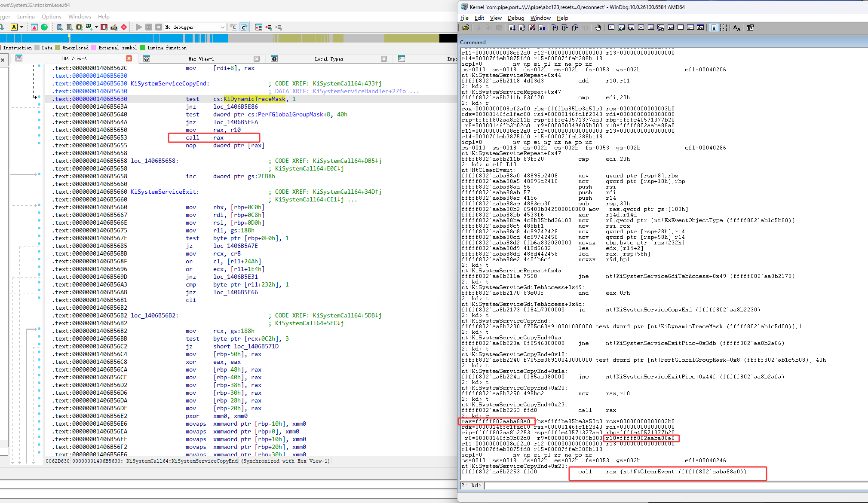This screenshot has width=868, height=503.
Task: Click the green circle icon in IDA toolbar
Action: tap(44, 27)
